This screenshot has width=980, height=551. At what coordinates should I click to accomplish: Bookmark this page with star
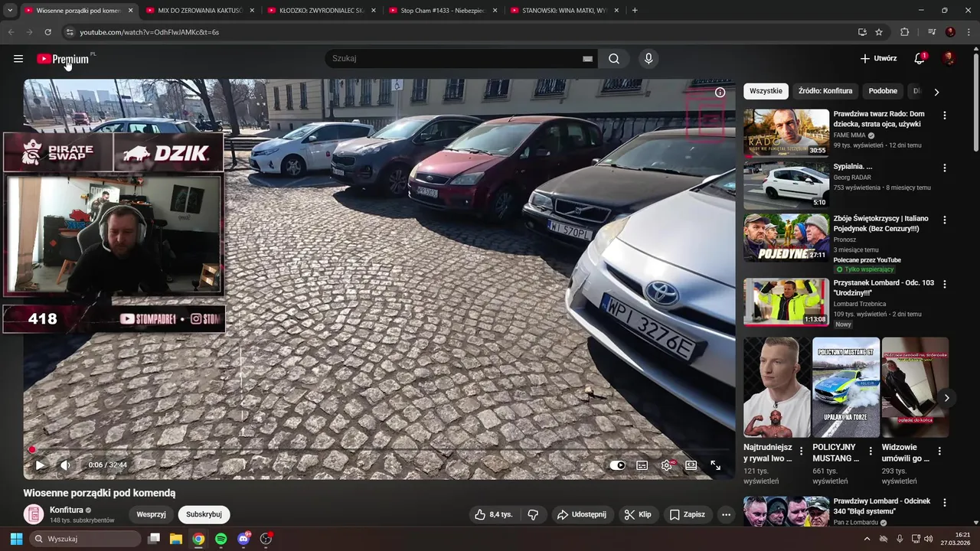tap(879, 32)
